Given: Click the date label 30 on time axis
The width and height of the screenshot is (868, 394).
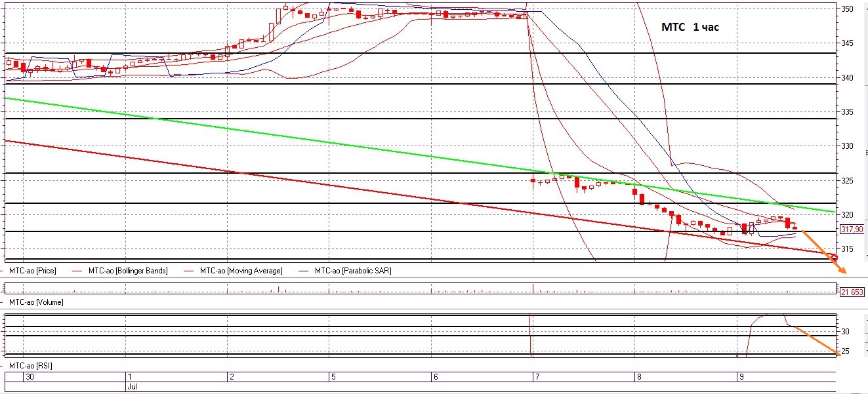Looking at the screenshot, I should click(29, 377).
